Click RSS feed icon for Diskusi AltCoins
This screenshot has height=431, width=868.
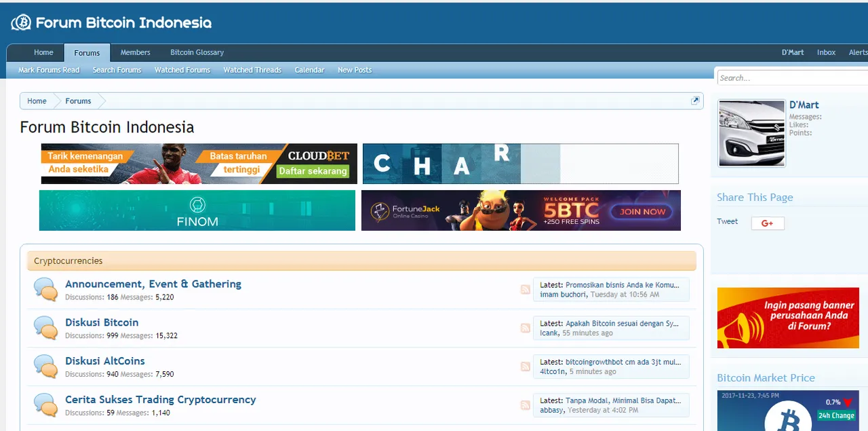[526, 367]
